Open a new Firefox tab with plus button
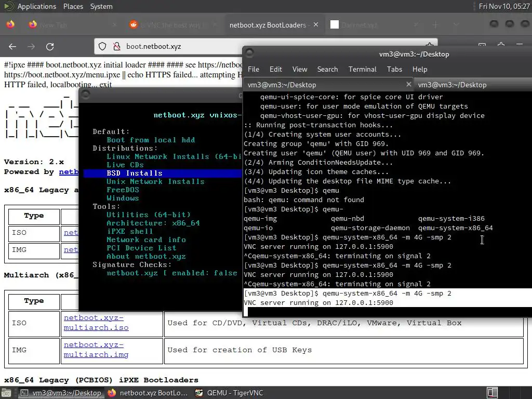The image size is (532, 399). coord(436,25)
